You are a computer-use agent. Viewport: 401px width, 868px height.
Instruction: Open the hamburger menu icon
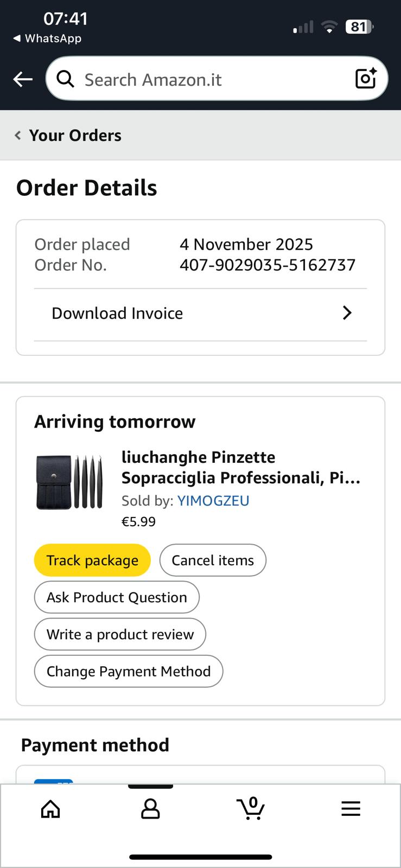point(351,809)
